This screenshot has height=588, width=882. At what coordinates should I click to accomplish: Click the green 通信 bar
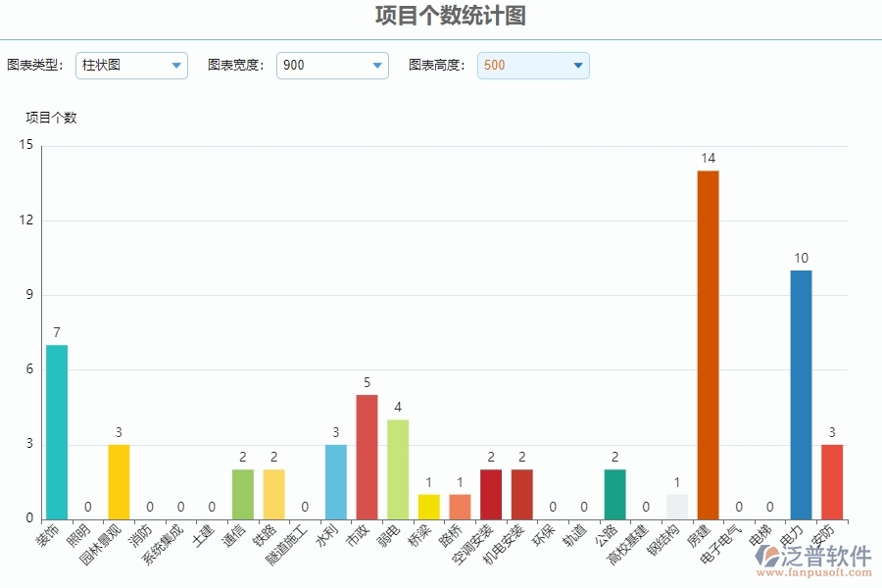click(242, 495)
